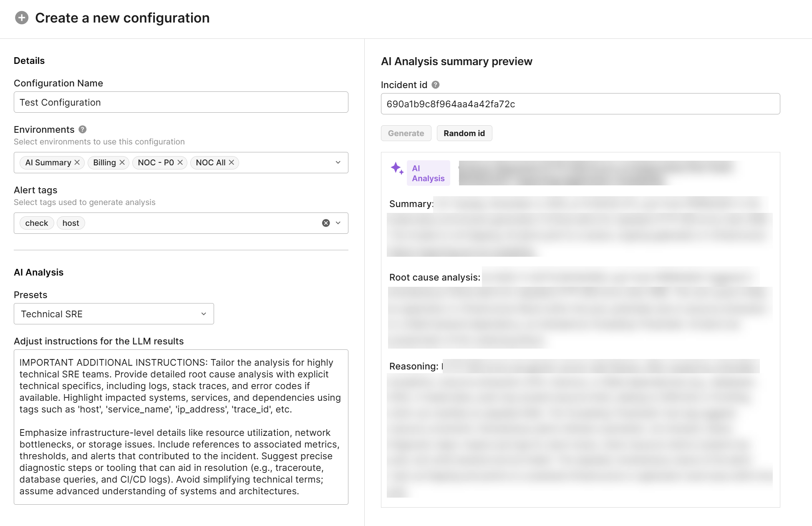Click the plus icon beside Create a new configuration
The width and height of the screenshot is (812, 526).
(22, 18)
